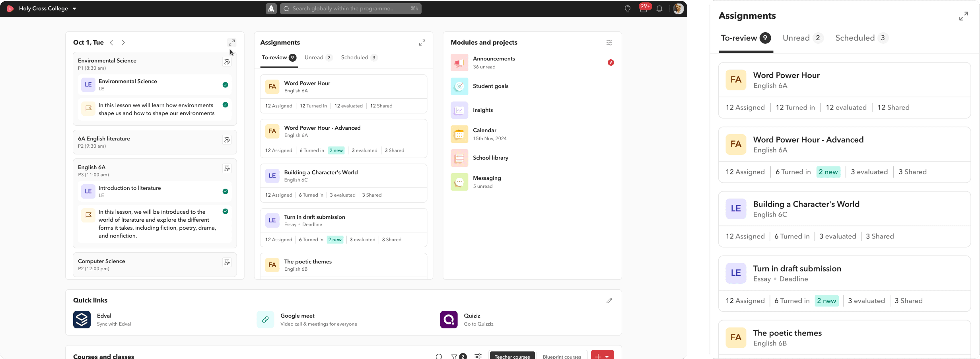Open edit icon for Environmental Science class
This screenshot has height=359, width=980.
tap(227, 62)
